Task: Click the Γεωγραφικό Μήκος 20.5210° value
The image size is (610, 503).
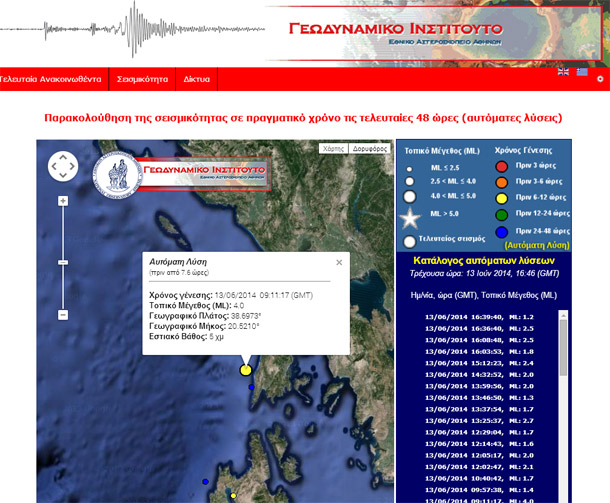Action: tap(244, 326)
